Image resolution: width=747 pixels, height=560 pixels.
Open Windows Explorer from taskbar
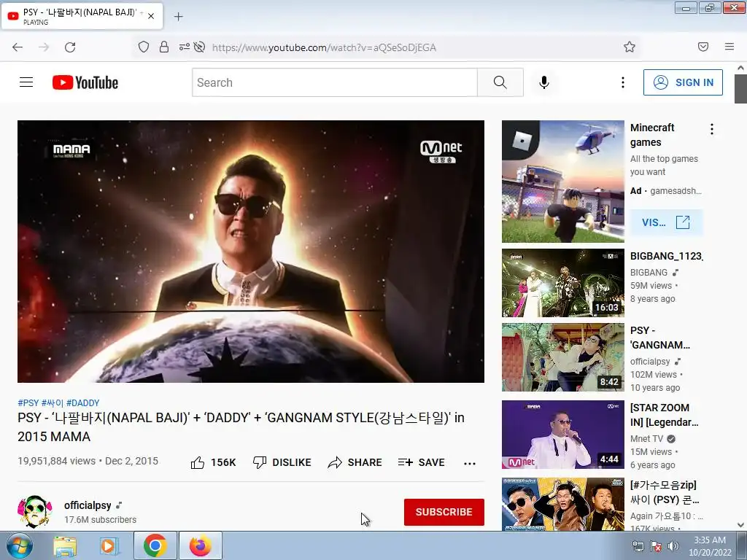[65, 545]
